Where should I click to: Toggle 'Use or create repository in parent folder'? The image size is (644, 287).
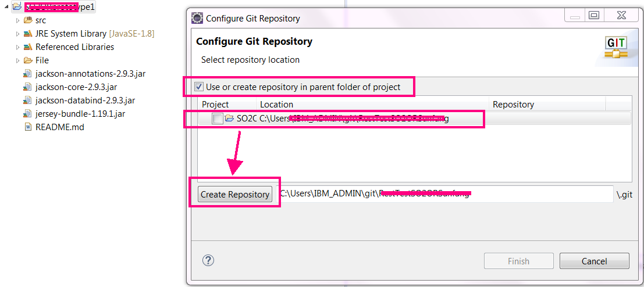coord(199,87)
